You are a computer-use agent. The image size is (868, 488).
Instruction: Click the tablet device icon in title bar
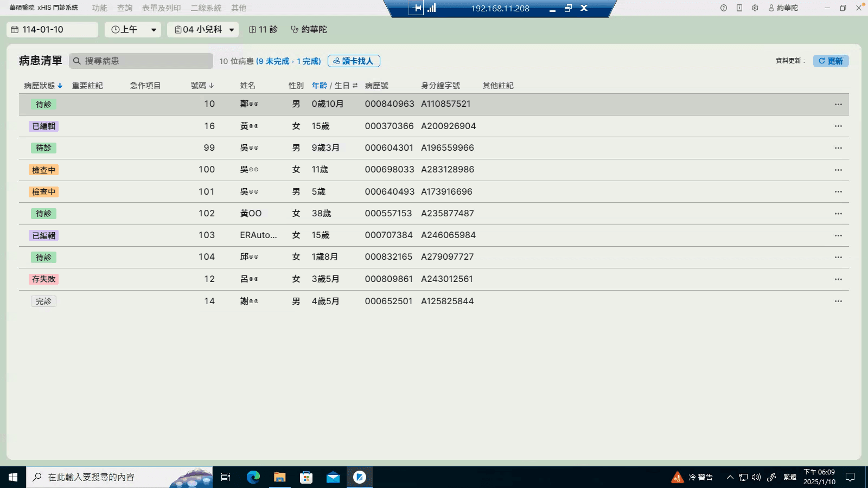coord(739,8)
